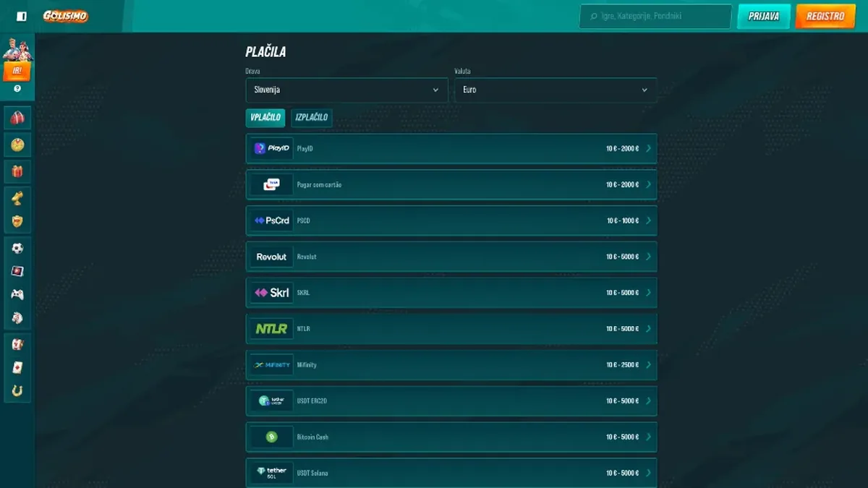
Task: Select the 'Pagar com cartão' label text
Action: [x=319, y=185]
